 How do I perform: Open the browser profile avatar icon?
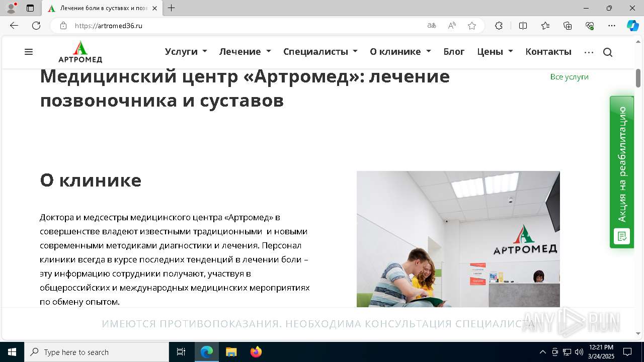coord(11,8)
